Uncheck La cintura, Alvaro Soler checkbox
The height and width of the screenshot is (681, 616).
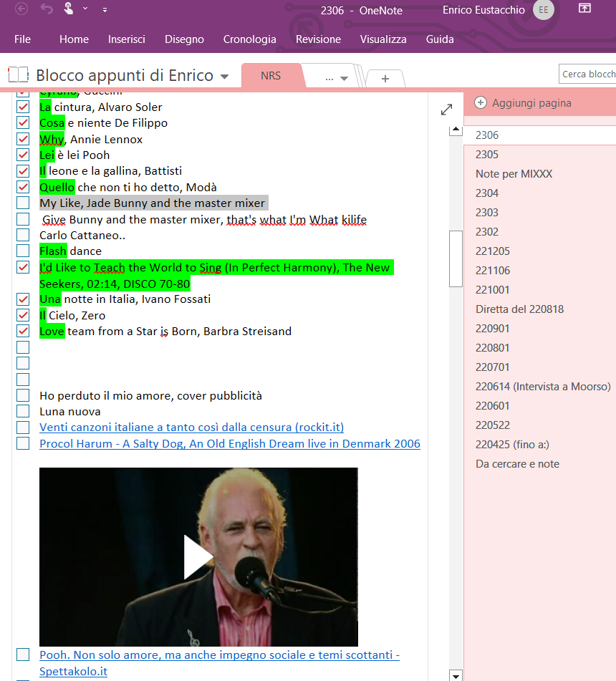pyautogui.click(x=23, y=107)
